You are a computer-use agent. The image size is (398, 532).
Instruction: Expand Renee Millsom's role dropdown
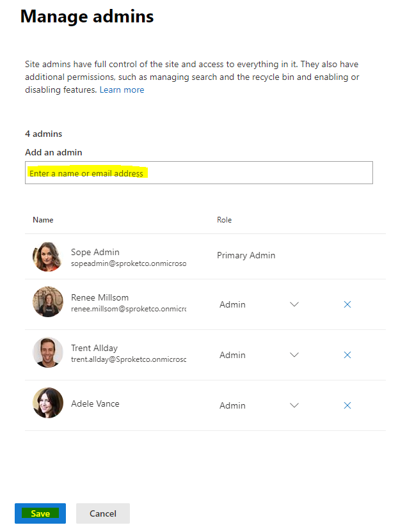294,304
